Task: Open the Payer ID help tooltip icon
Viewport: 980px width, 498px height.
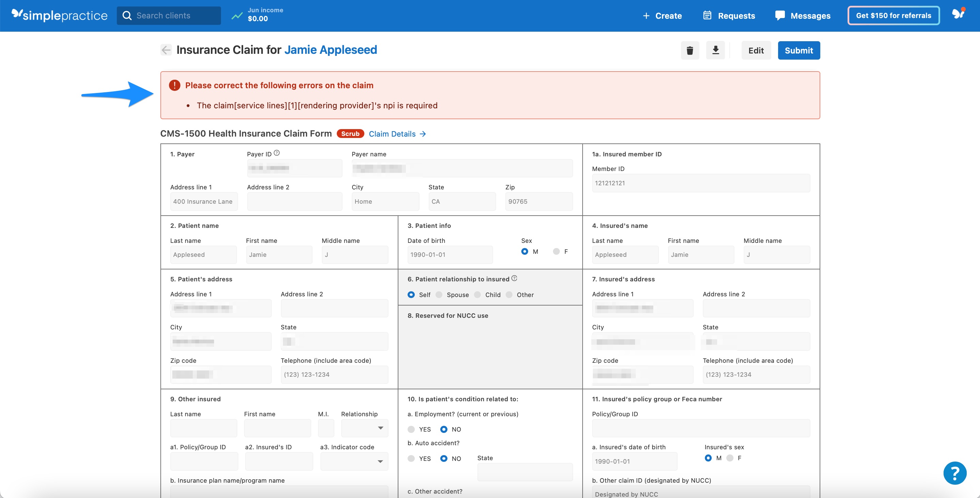Action: [277, 153]
